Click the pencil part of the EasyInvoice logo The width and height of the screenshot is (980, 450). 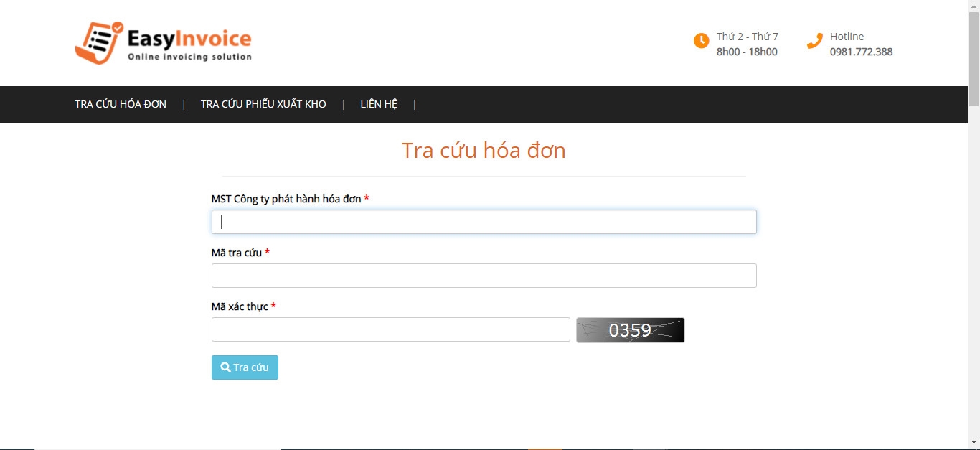(97, 43)
